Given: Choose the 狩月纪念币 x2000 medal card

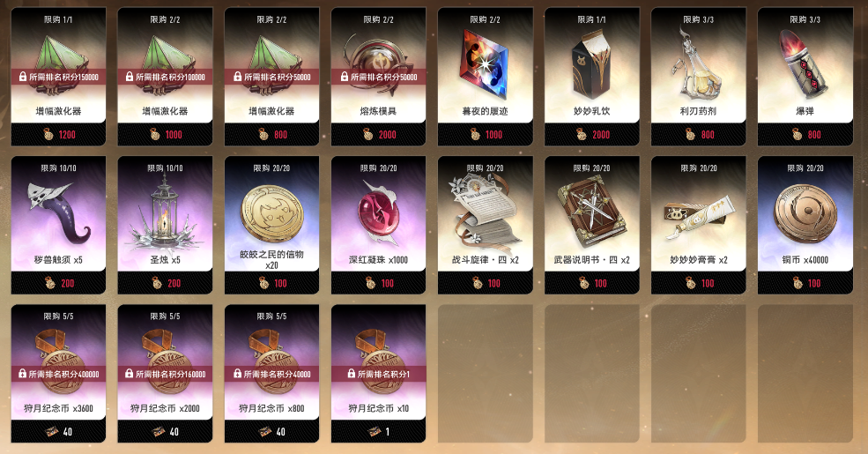Looking at the screenshot, I should (x=165, y=374).
